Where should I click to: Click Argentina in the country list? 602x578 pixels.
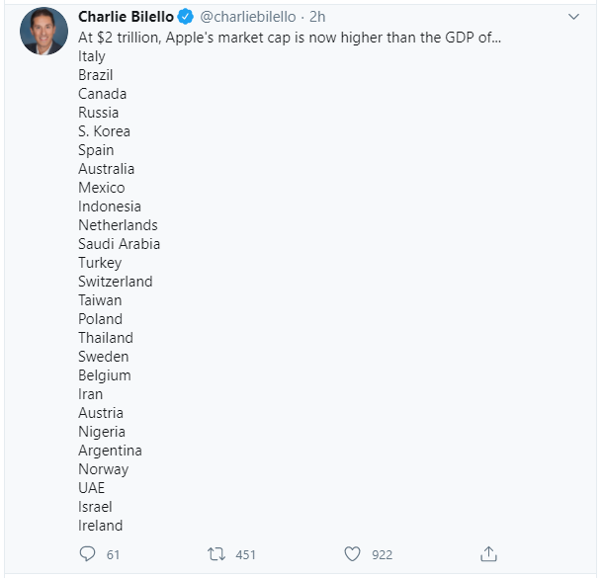click(x=110, y=450)
